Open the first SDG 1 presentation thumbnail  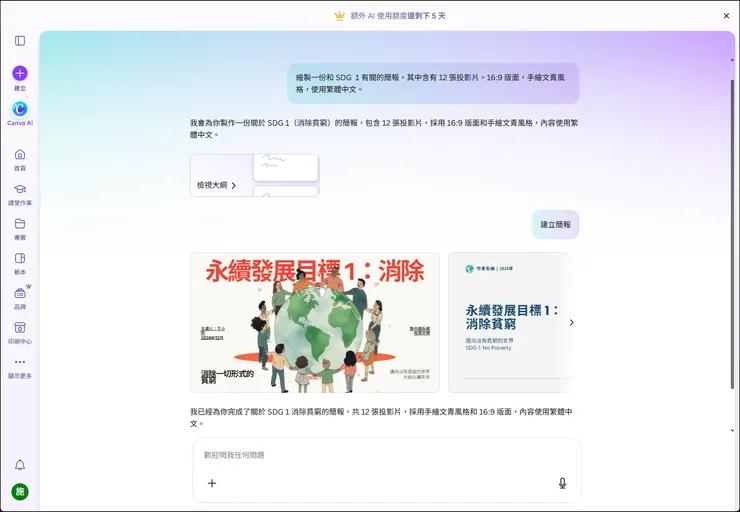[315, 322]
